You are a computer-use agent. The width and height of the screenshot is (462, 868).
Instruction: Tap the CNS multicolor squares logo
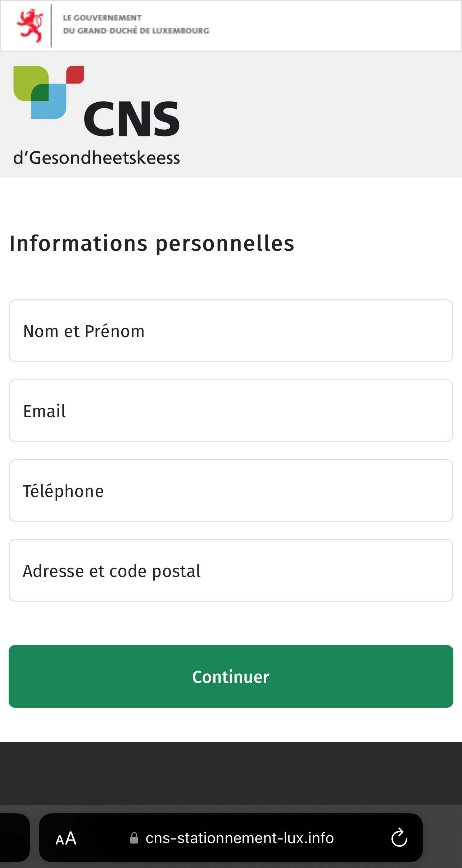click(49, 93)
